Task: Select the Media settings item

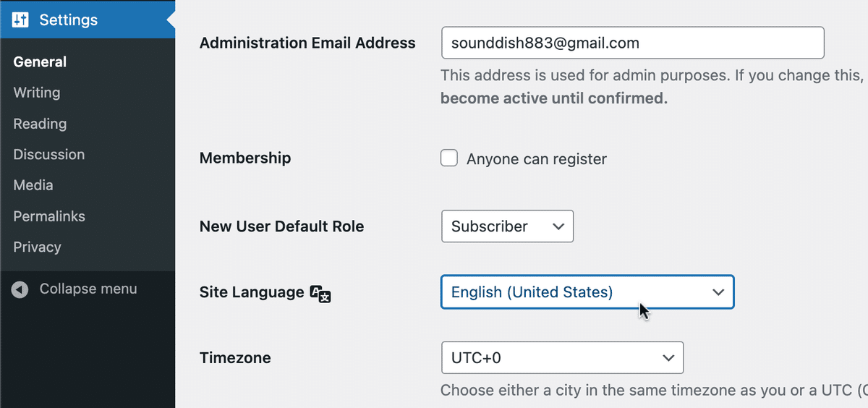Action: point(33,185)
